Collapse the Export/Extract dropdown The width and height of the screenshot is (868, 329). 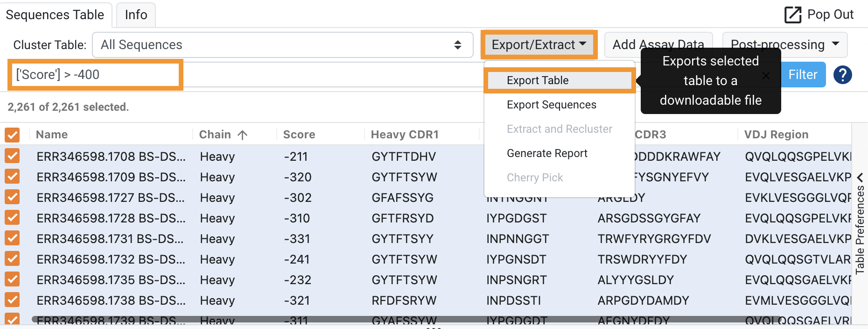[539, 45]
